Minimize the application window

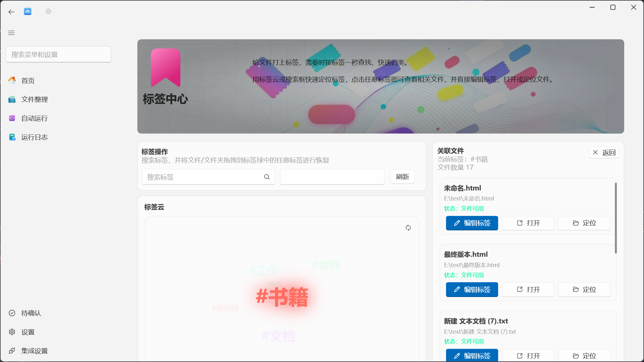pos(592,7)
